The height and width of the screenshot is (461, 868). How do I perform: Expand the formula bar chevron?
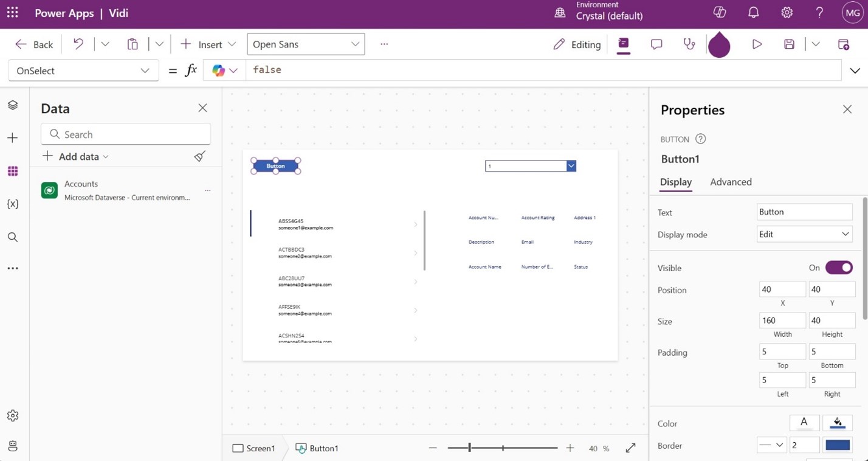tap(855, 71)
